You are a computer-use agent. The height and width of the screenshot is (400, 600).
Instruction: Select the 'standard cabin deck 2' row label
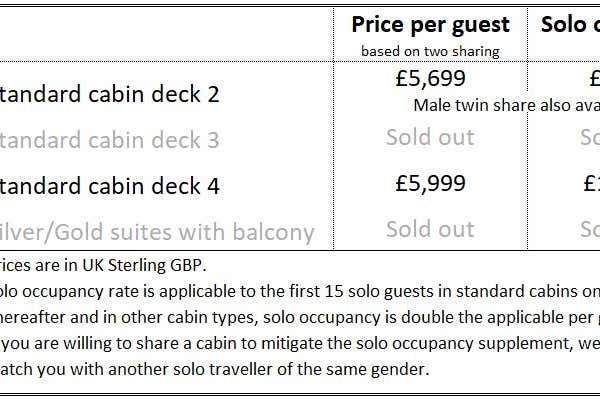click(109, 94)
